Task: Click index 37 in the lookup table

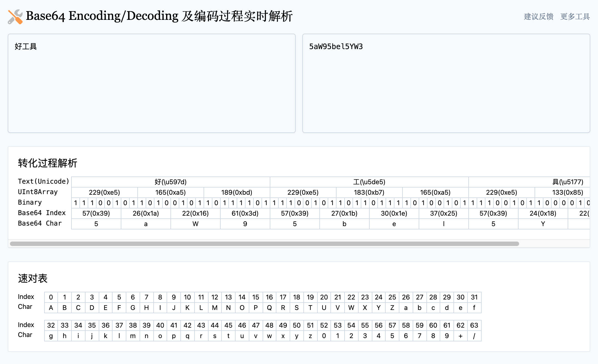Action: pyautogui.click(x=119, y=325)
